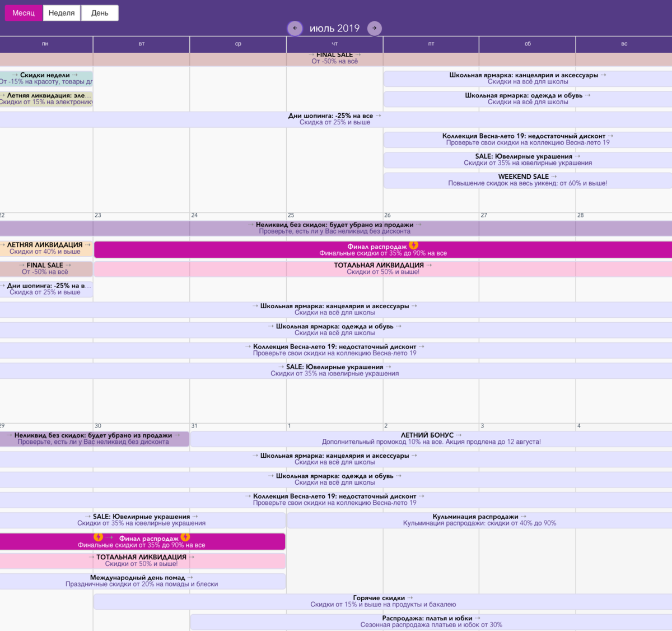Switch to Неделя view tab

pos(62,13)
